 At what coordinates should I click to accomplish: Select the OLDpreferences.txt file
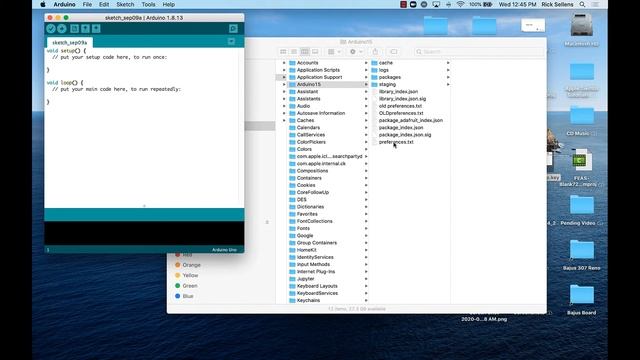point(401,113)
